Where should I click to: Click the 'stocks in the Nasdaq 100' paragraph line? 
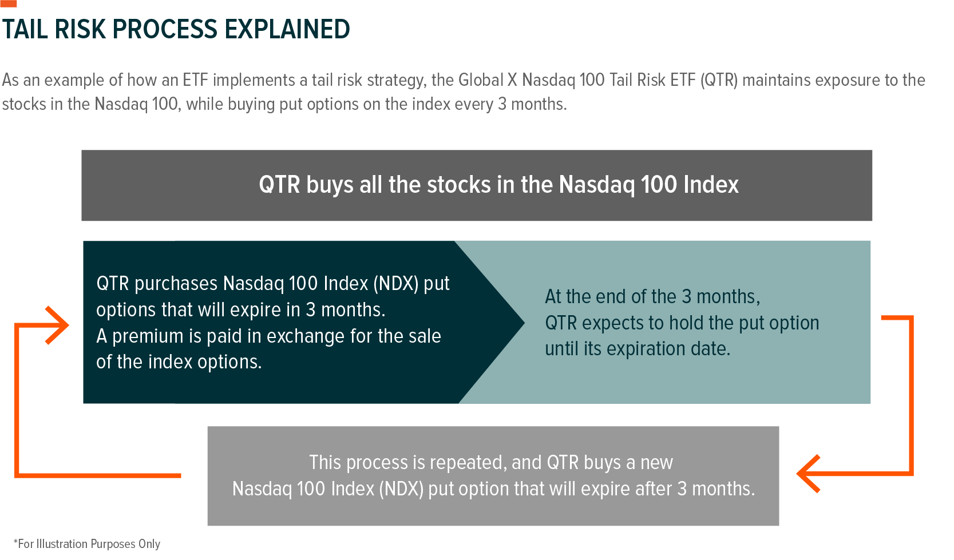pos(284,104)
